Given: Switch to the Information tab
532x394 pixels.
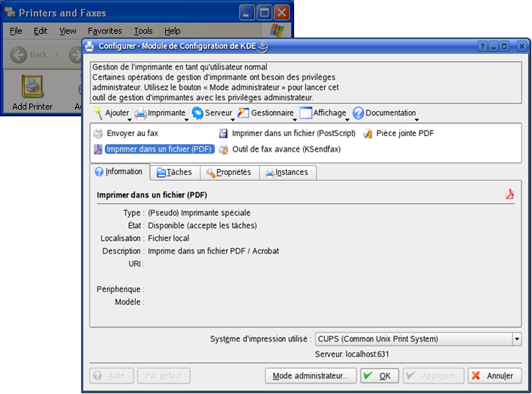Looking at the screenshot, I should pyautogui.click(x=119, y=172).
